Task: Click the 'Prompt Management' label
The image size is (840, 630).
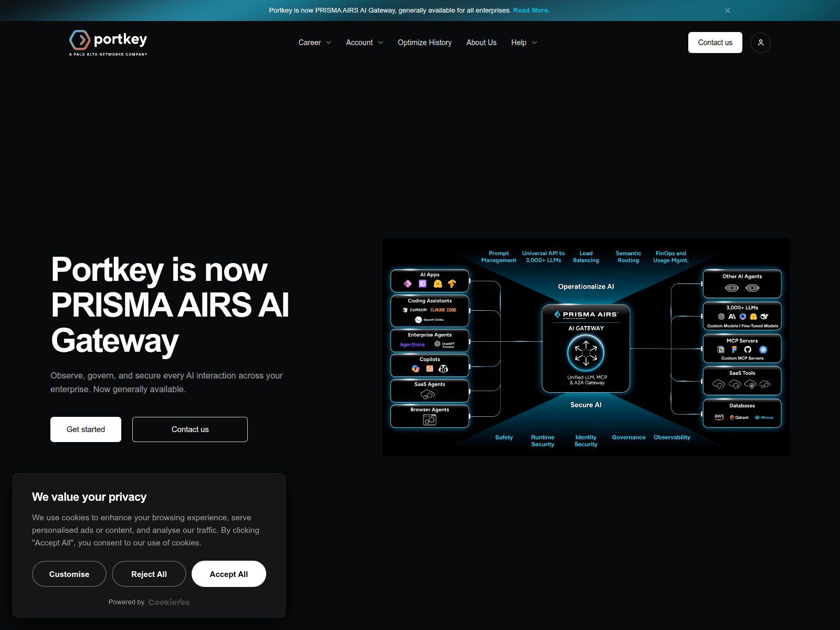Action: coord(499,257)
